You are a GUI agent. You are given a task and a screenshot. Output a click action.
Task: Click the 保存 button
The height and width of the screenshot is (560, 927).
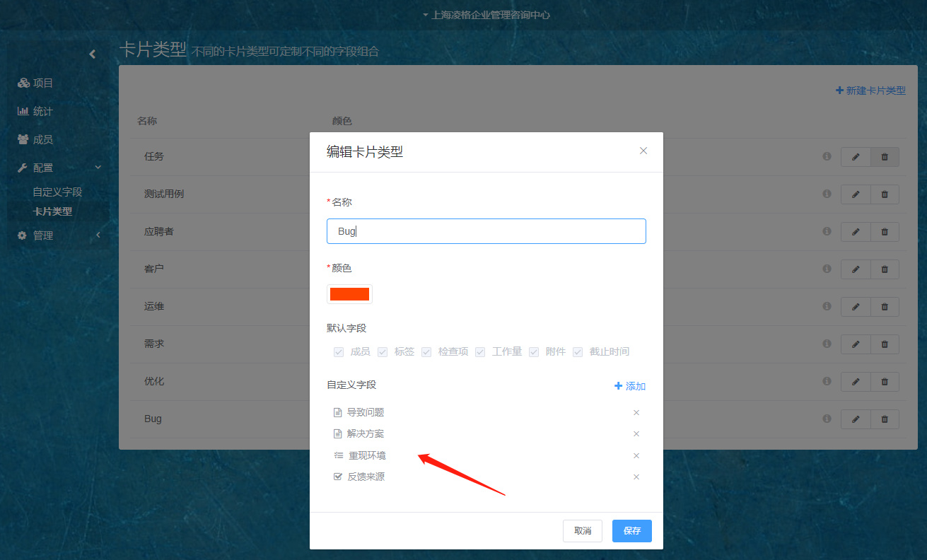[x=631, y=531]
